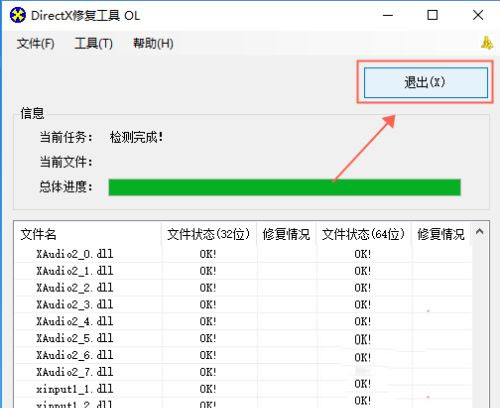500x408 pixels.
Task: Select the XAudio2_3.dll row
Action: pyautogui.click(x=243, y=304)
